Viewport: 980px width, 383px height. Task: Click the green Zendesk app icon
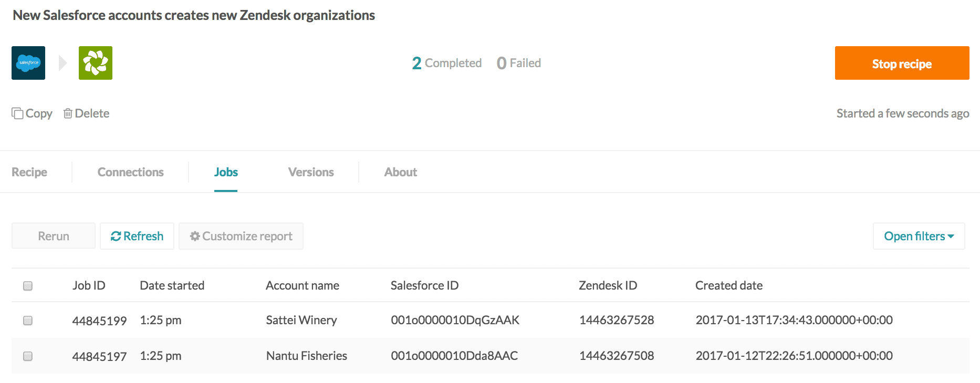(x=96, y=63)
